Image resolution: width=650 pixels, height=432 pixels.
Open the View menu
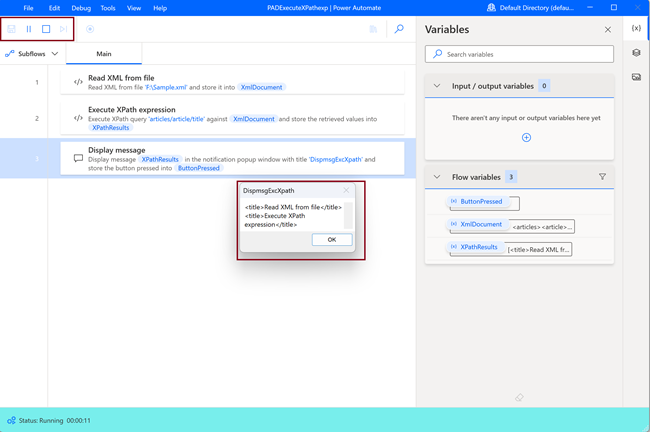point(133,8)
